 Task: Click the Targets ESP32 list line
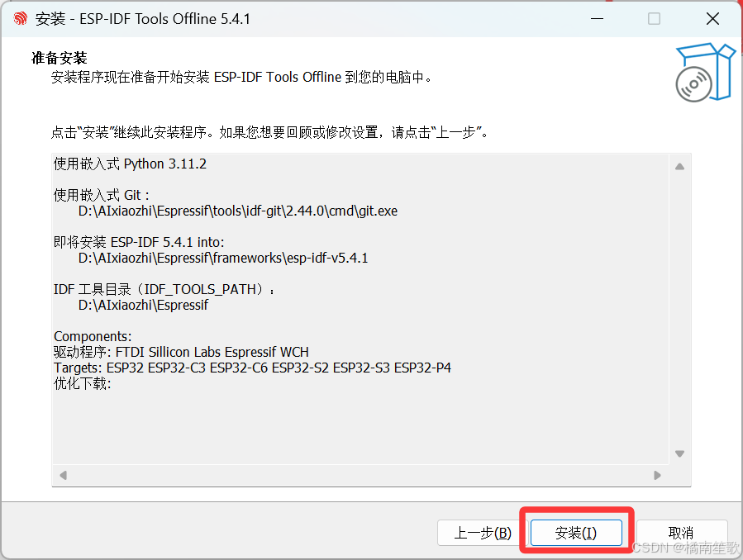click(253, 368)
